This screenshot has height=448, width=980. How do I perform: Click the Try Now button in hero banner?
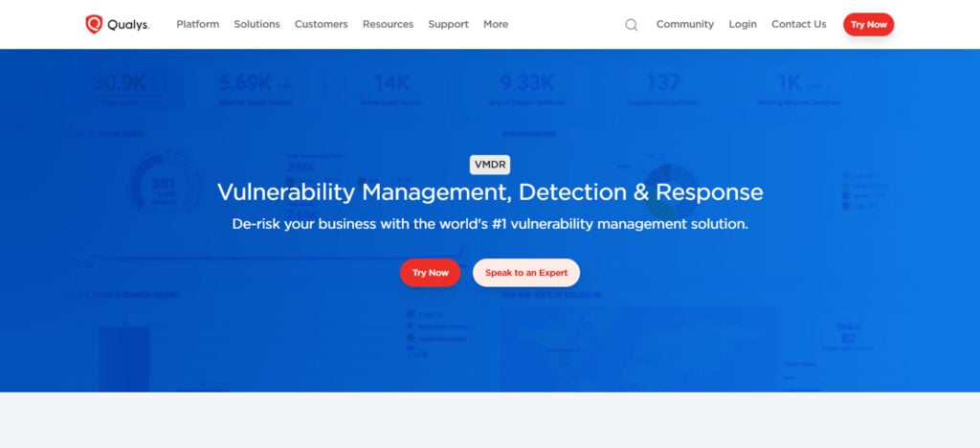point(430,273)
